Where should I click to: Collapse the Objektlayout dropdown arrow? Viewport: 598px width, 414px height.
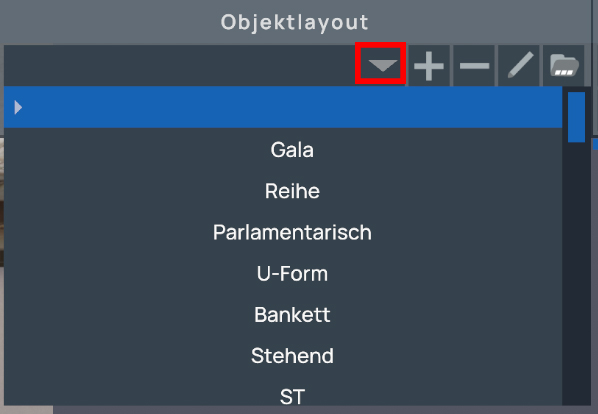[382, 65]
